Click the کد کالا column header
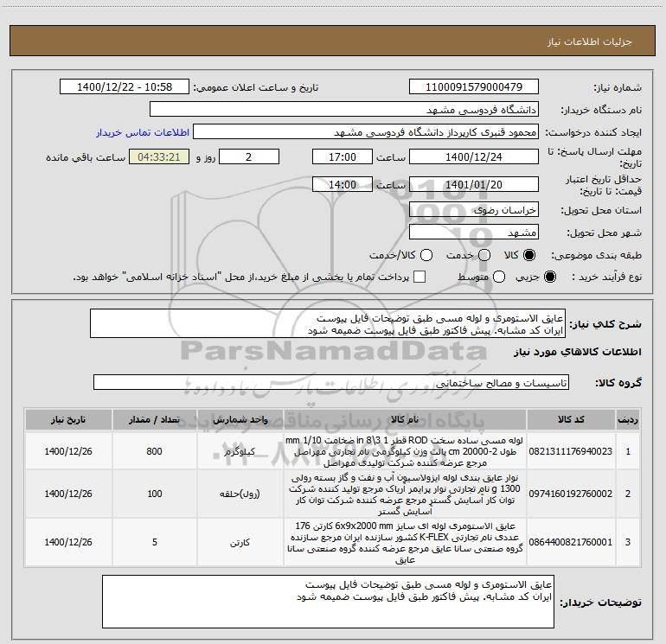 [x=571, y=419]
